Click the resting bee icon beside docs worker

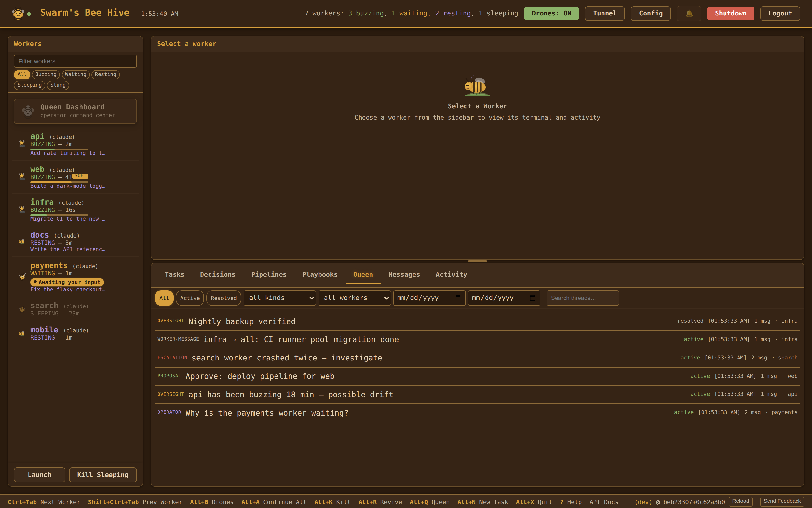22,242
